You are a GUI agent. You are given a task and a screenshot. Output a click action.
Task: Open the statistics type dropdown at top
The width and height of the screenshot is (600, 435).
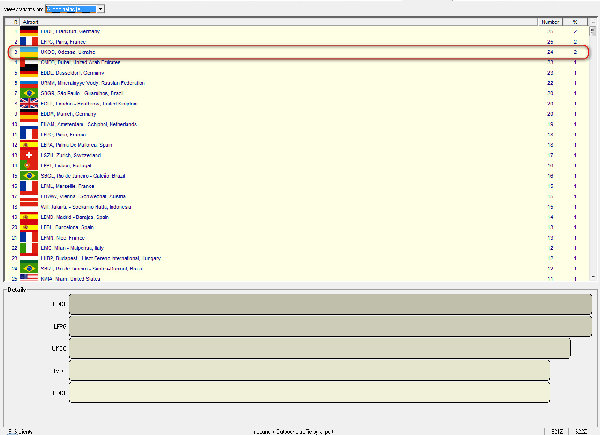(x=75, y=9)
